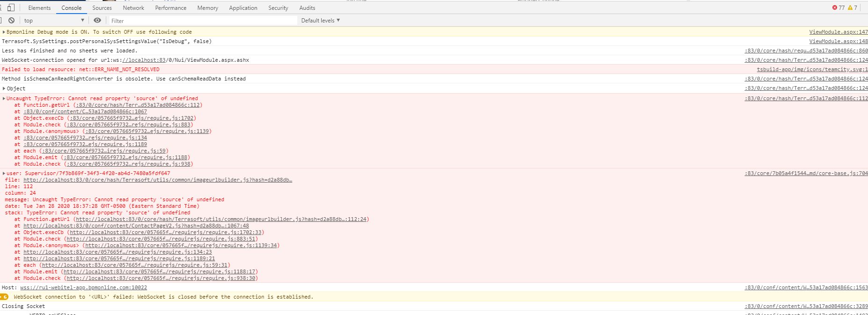Open the Security tab
The image size is (868, 315).
278,8
